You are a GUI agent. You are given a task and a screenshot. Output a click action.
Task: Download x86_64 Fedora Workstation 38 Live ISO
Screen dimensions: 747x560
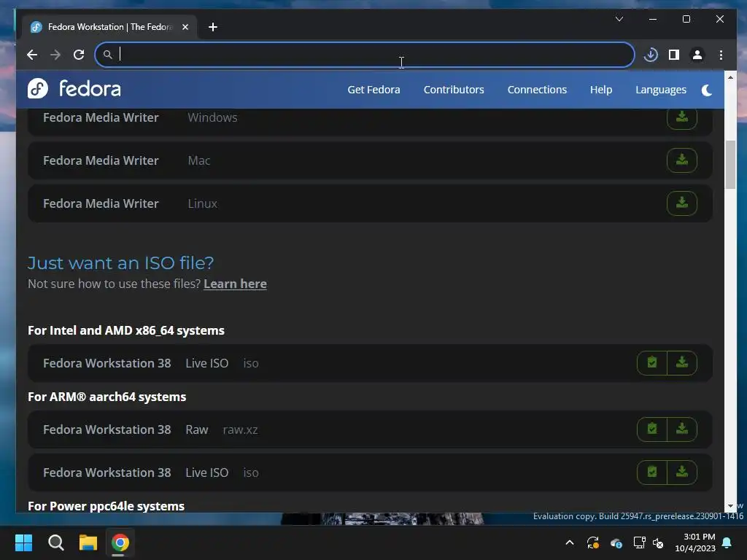tap(682, 363)
